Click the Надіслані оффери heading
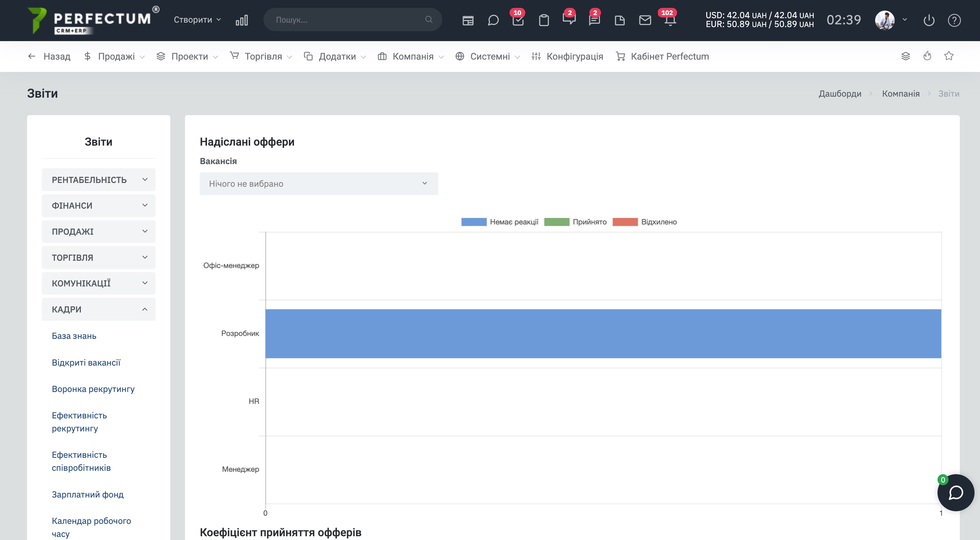The image size is (980, 540). [247, 142]
